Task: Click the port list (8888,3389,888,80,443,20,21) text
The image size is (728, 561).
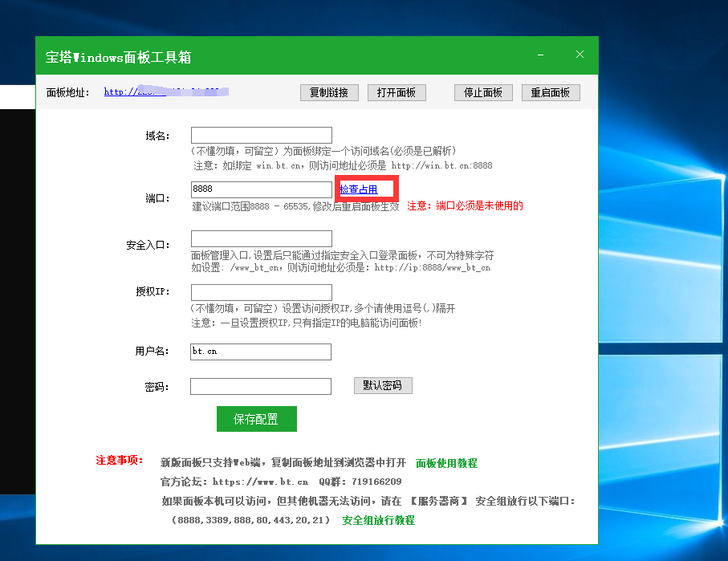Action: coord(250,520)
